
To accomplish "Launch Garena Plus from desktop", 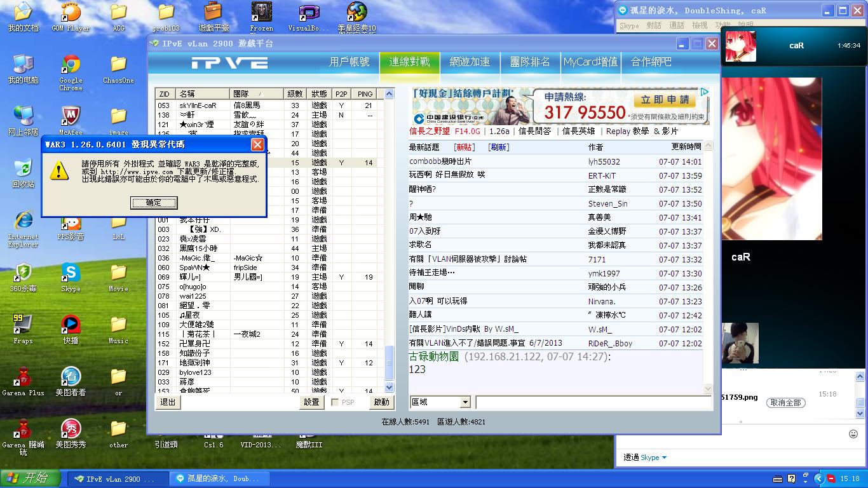I will click(23, 377).
